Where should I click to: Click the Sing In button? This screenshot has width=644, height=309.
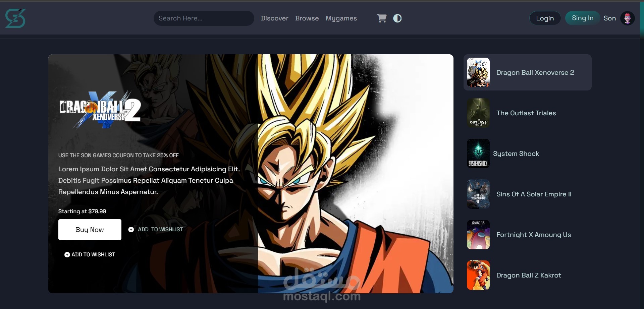(x=583, y=18)
